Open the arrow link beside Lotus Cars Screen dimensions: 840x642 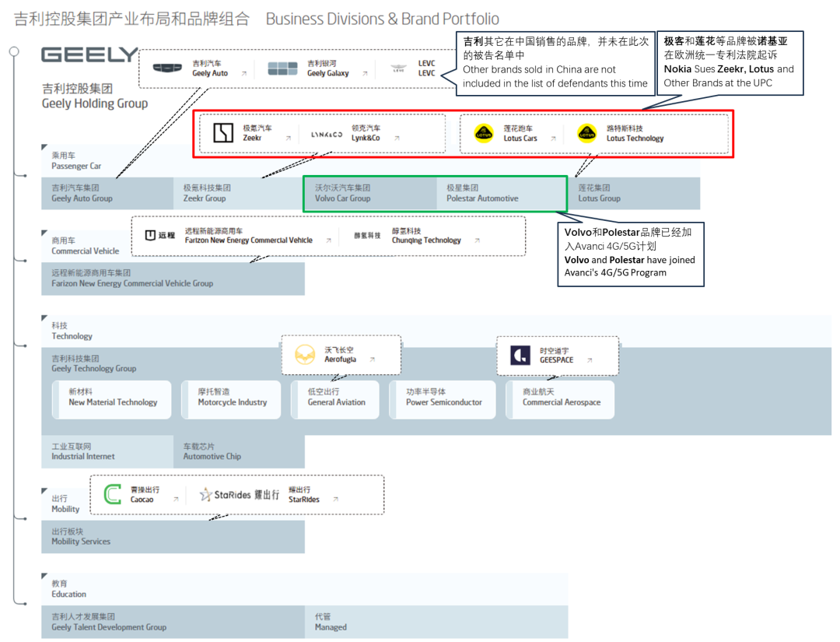pos(554,139)
